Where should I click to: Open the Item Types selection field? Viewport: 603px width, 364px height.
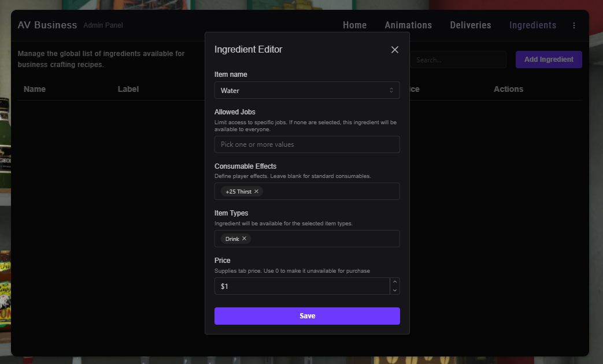(x=324, y=239)
